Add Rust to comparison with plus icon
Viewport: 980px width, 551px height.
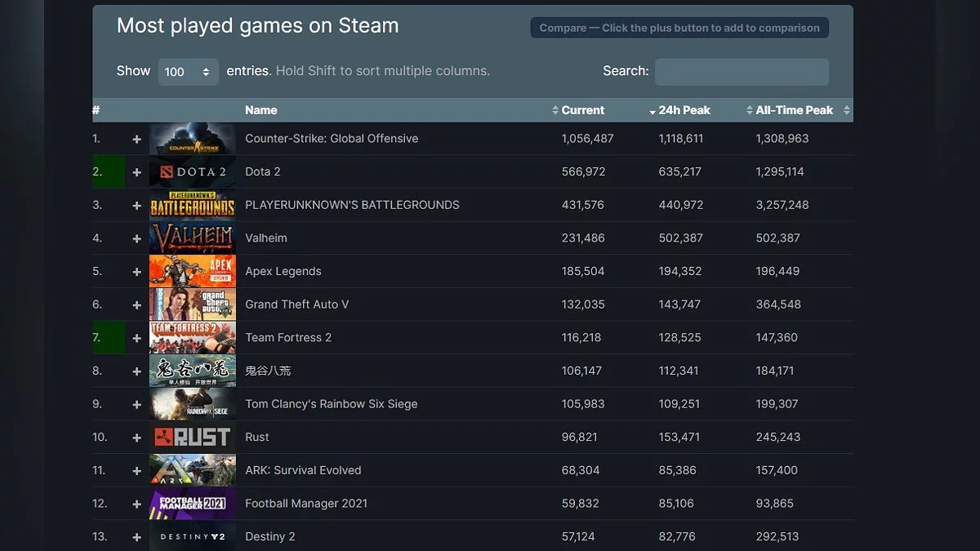(136, 438)
